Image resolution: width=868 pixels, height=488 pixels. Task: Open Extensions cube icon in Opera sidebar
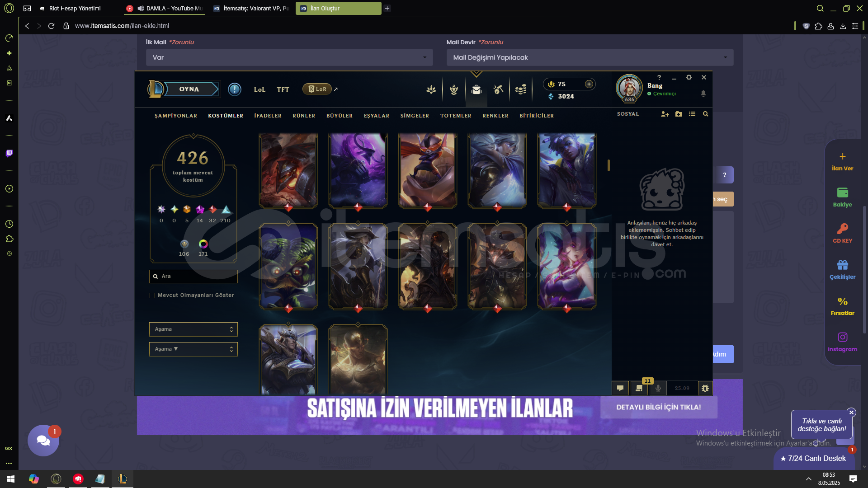coord(9,239)
